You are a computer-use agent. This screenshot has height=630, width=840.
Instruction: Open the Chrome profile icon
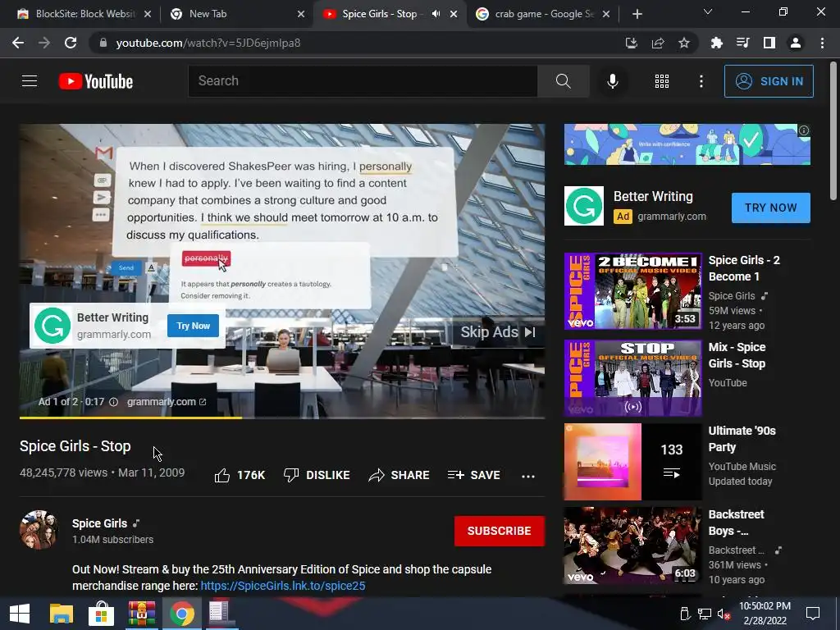tap(796, 43)
